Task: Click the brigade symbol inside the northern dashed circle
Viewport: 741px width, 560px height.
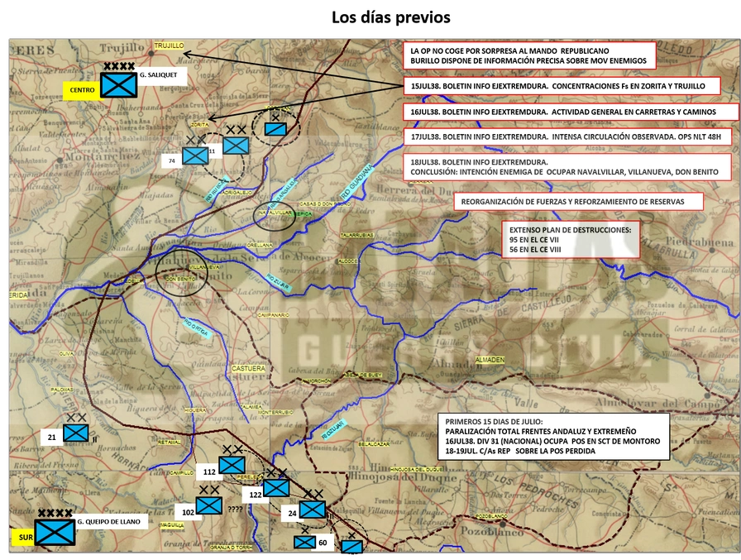Action: (x=275, y=128)
